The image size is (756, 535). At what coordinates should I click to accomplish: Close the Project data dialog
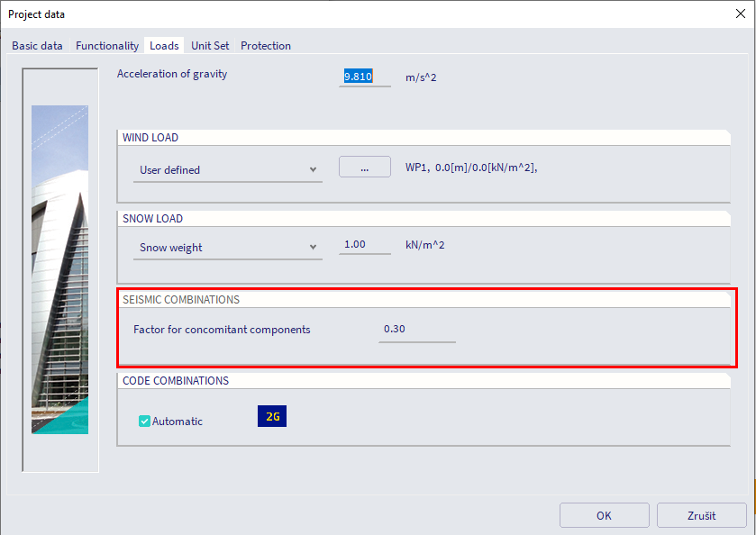click(740, 14)
